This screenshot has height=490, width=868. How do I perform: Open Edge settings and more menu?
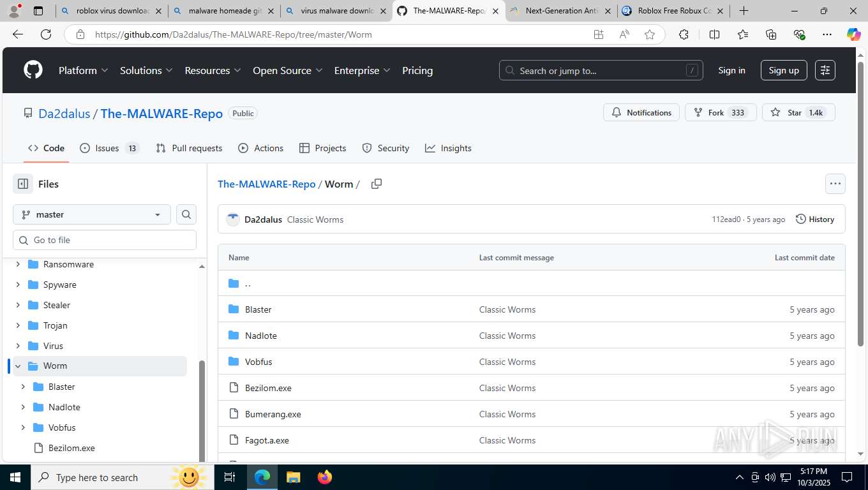[x=827, y=34]
